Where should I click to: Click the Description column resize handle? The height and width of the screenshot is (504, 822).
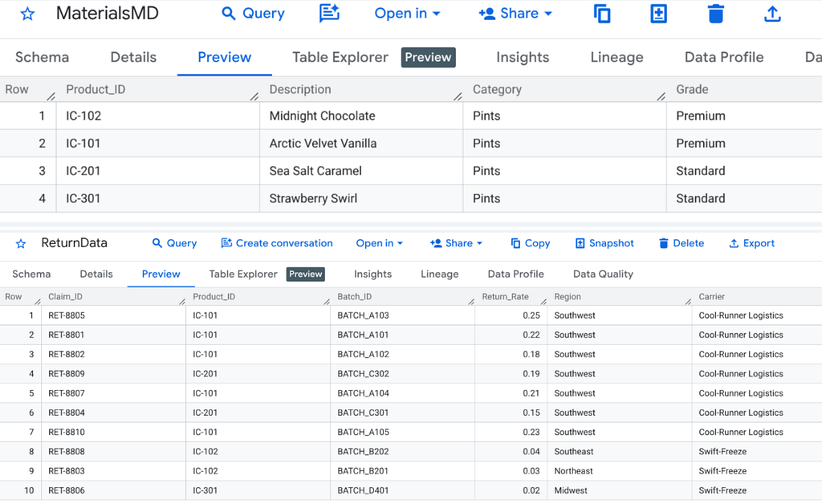tap(458, 96)
